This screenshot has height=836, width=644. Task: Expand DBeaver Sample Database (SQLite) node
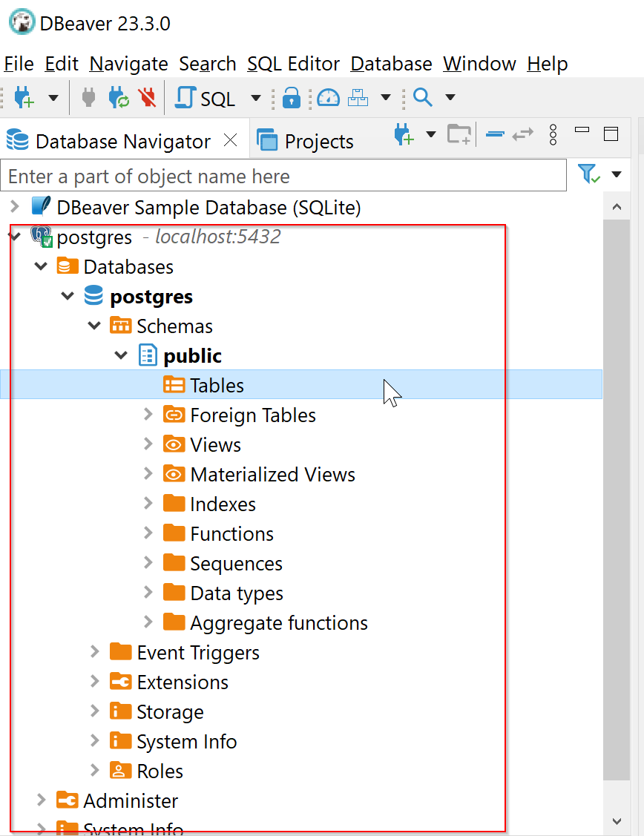[15, 206]
